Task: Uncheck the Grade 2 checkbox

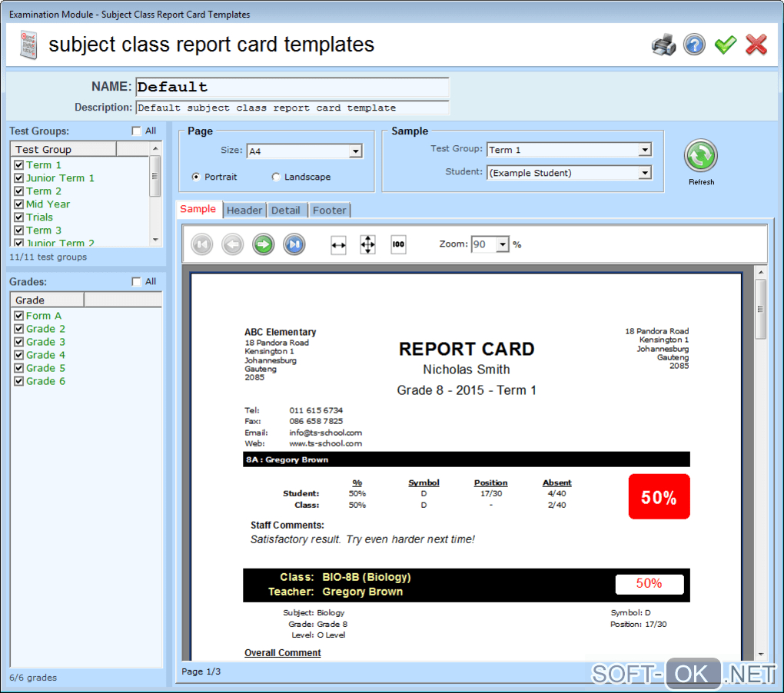Action: point(19,329)
